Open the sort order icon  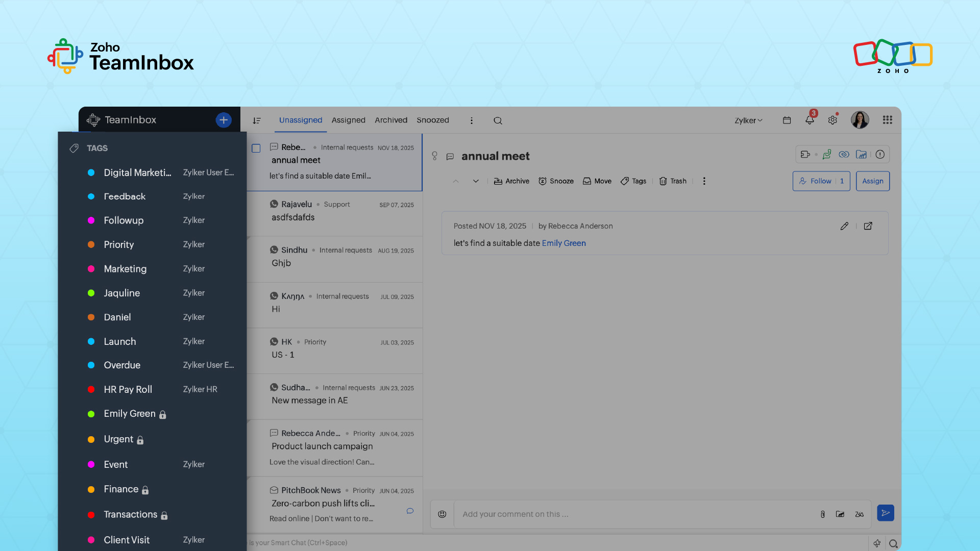point(257,121)
